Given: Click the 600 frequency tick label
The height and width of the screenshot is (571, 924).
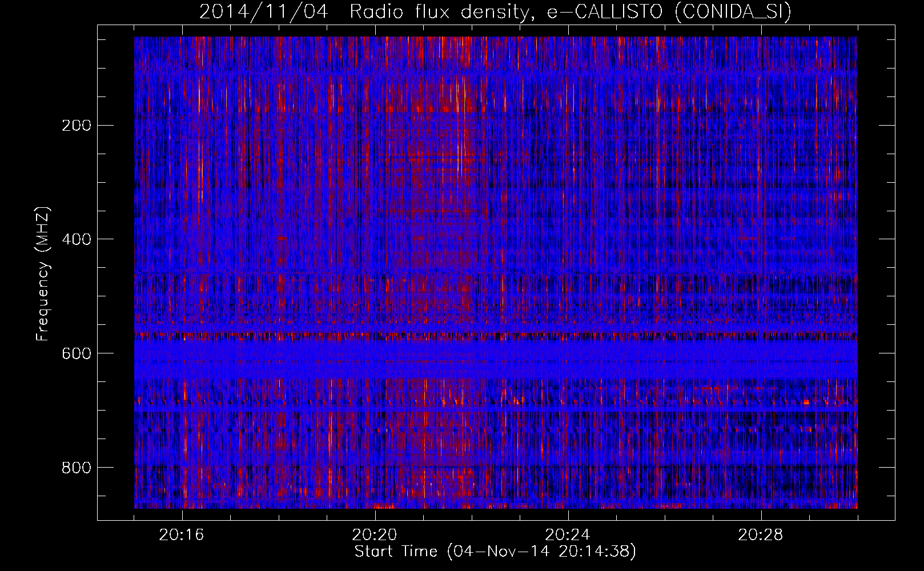Looking at the screenshot, I should point(76,353).
